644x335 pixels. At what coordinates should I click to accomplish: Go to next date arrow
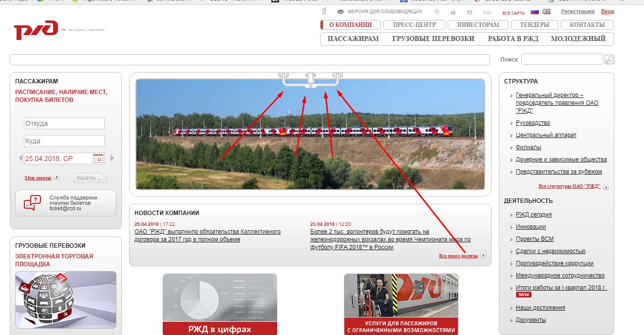click(113, 158)
